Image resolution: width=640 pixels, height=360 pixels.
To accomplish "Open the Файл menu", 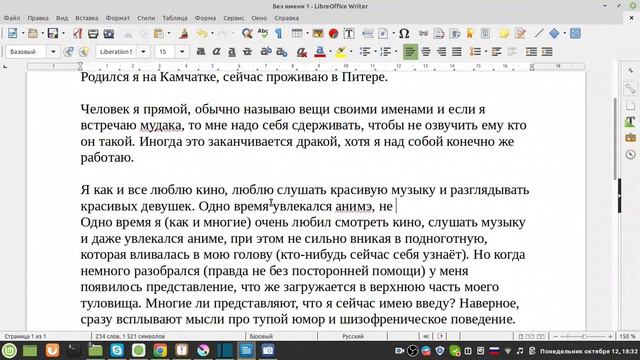I will click(12, 18).
